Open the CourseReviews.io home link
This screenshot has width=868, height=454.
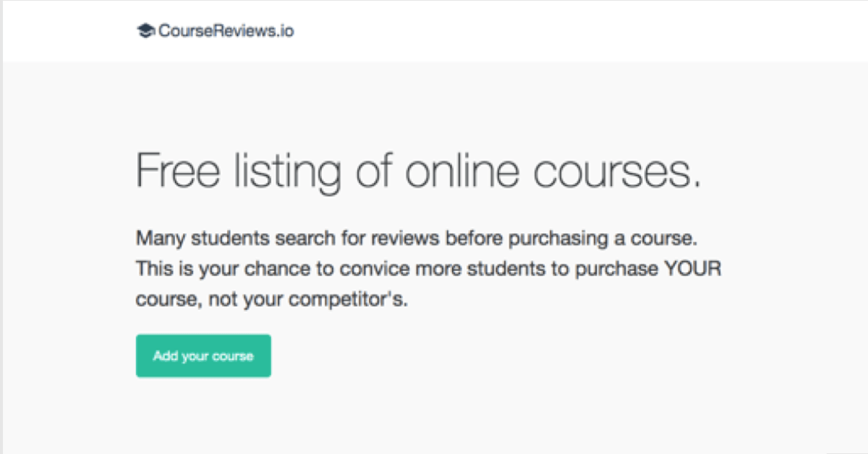216,31
